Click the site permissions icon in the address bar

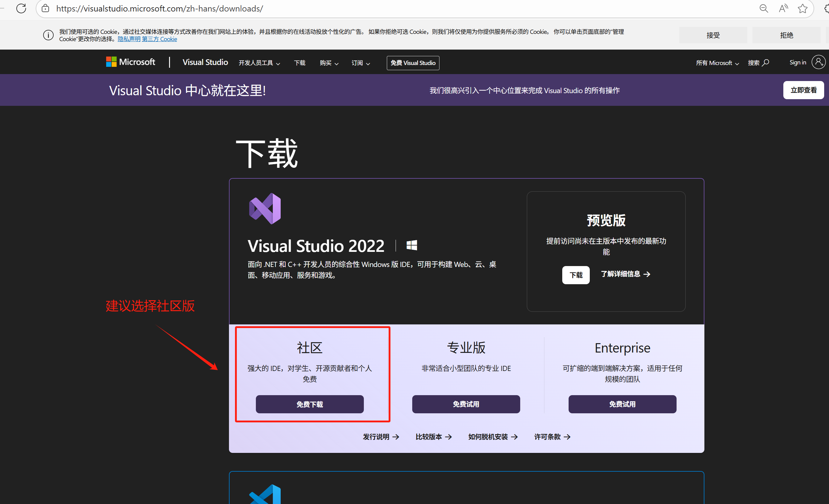point(45,8)
